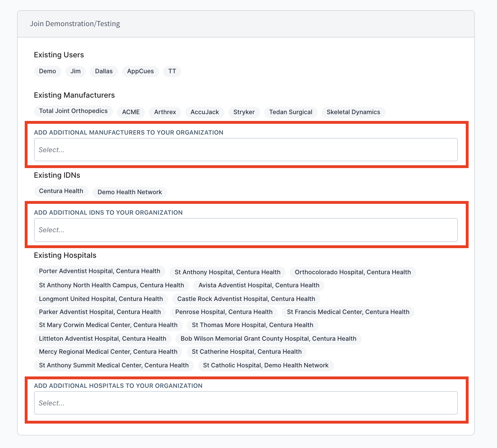Click the Demo Health Network IDN tag
Screen dimensions: 497x448
point(130,192)
